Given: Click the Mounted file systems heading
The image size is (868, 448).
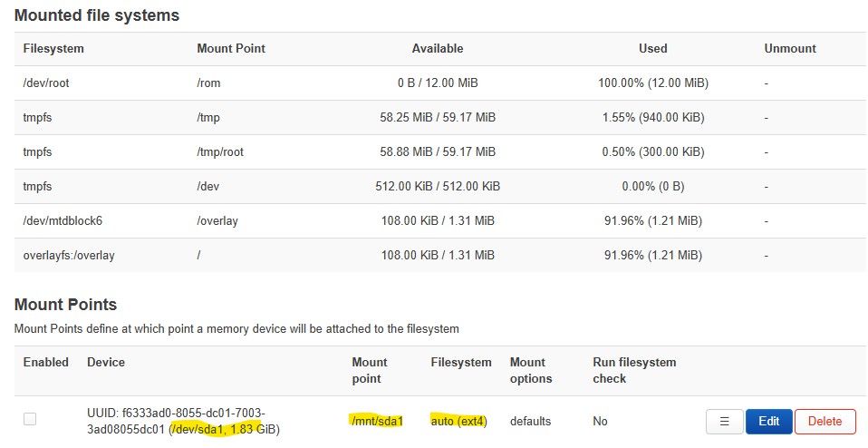Looking at the screenshot, I should pyautogui.click(x=97, y=15).
